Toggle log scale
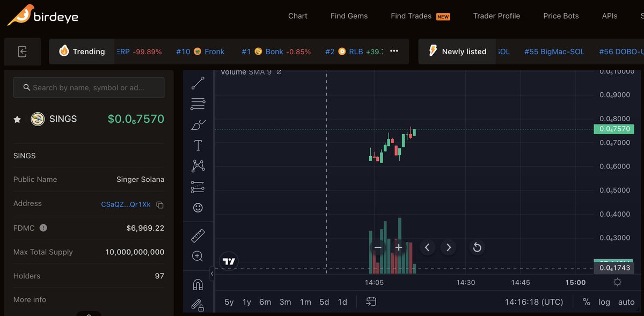The image size is (644, 316). pyautogui.click(x=604, y=302)
